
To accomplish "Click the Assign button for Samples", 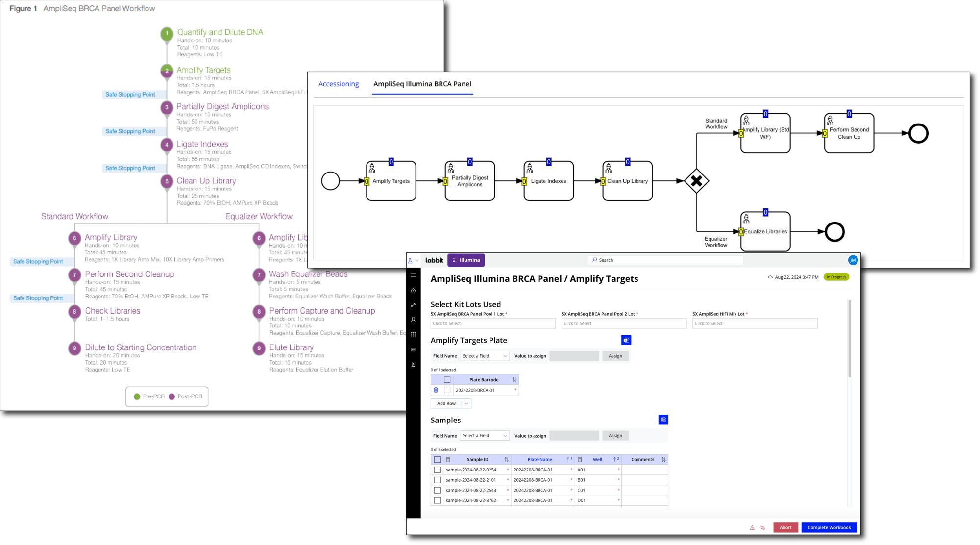I will (615, 436).
